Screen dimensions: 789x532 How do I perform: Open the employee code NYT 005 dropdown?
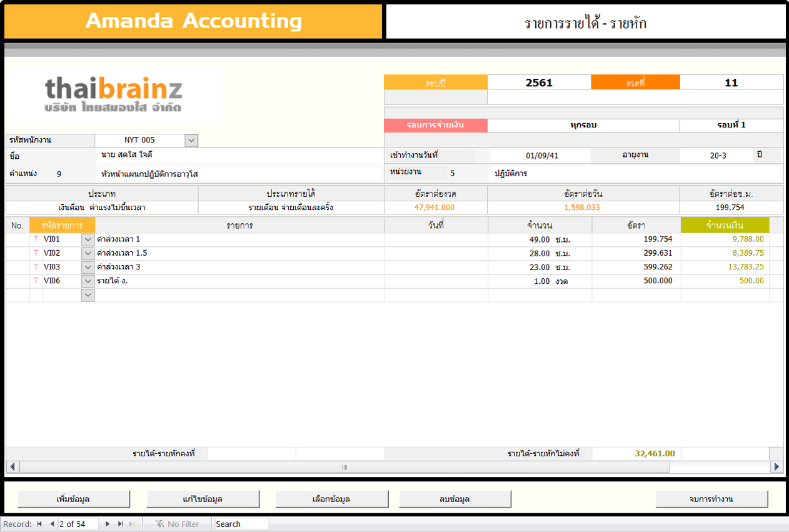(x=191, y=141)
